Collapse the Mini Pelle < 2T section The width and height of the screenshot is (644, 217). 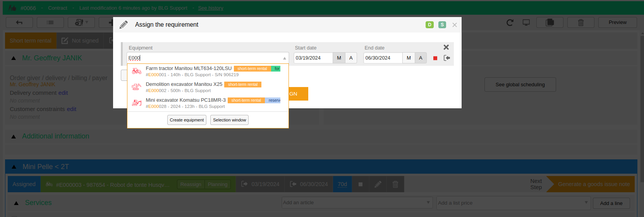14,167
